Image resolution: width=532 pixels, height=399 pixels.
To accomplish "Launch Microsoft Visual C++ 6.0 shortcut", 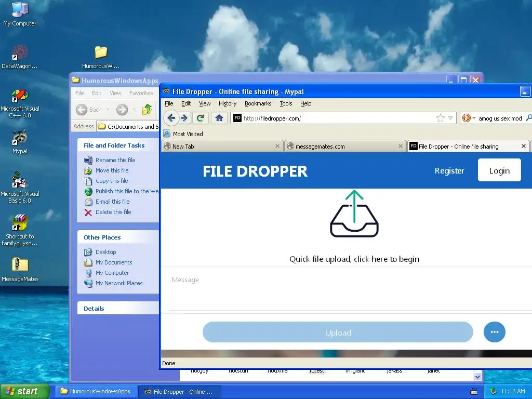I will point(20,103).
